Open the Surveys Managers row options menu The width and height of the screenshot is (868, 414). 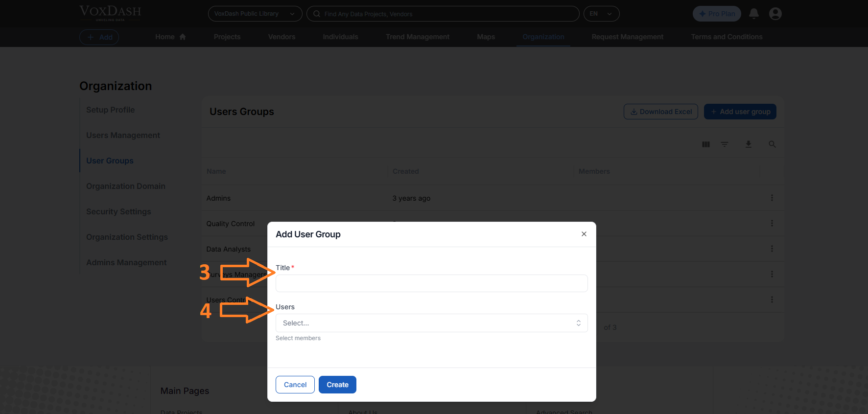(772, 274)
